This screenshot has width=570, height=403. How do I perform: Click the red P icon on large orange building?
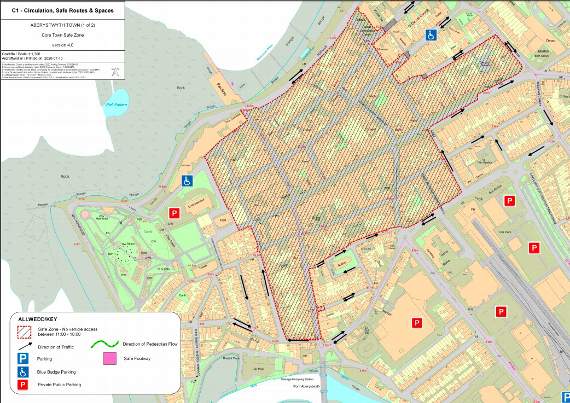[417, 323]
